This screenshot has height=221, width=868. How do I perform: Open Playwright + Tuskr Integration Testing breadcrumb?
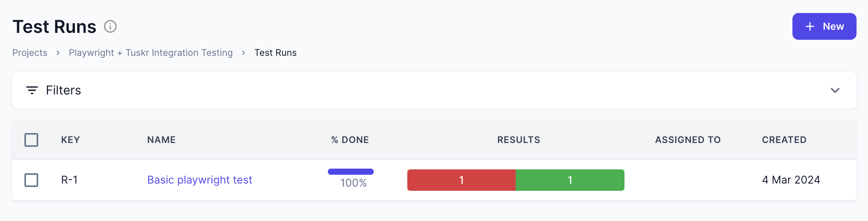pyautogui.click(x=151, y=53)
